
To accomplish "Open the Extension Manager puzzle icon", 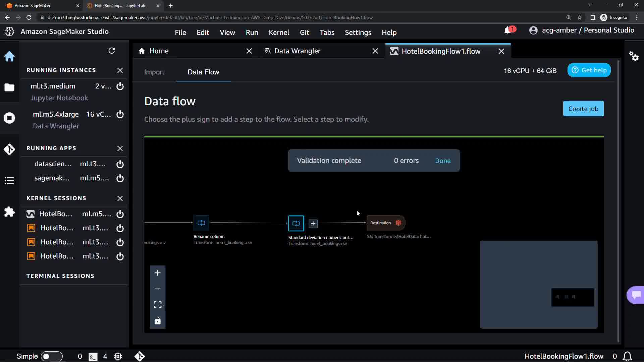I will tap(9, 212).
